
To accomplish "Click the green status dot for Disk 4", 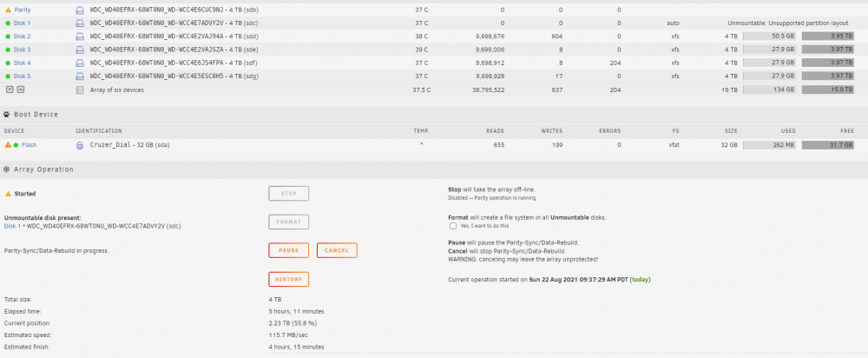I will click(8, 63).
